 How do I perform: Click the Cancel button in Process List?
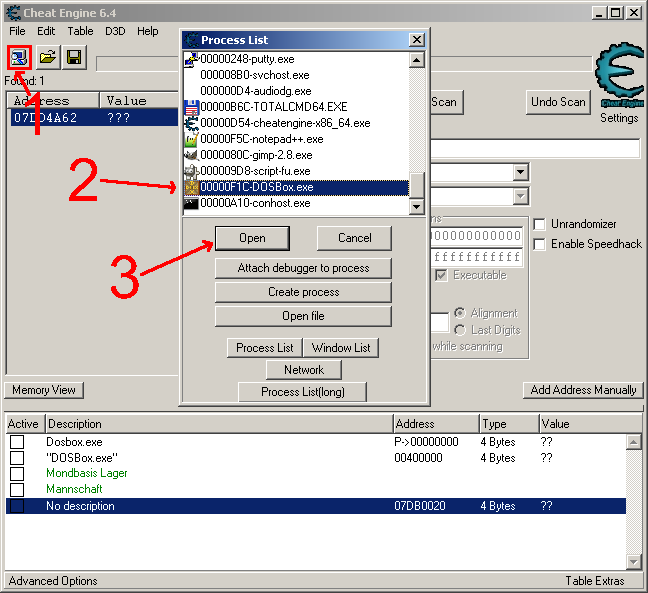[354, 238]
